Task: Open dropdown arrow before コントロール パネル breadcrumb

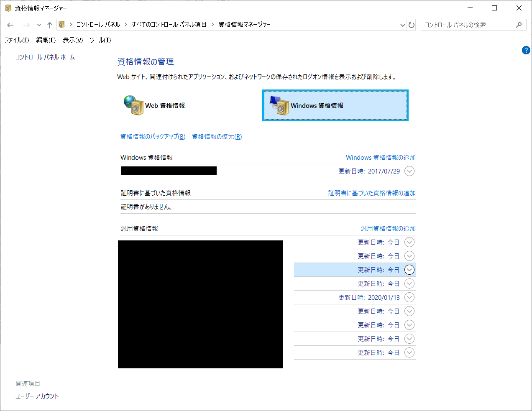Action: pos(71,25)
